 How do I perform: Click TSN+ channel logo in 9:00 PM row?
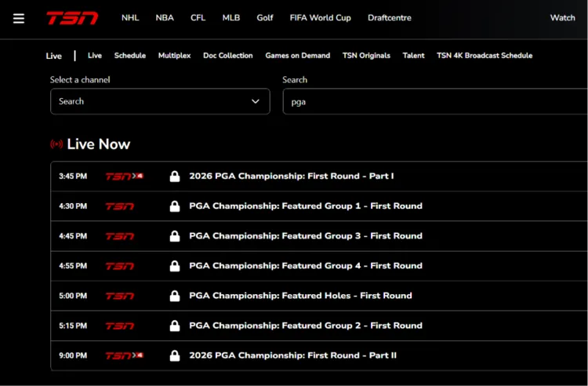pyautogui.click(x=124, y=355)
